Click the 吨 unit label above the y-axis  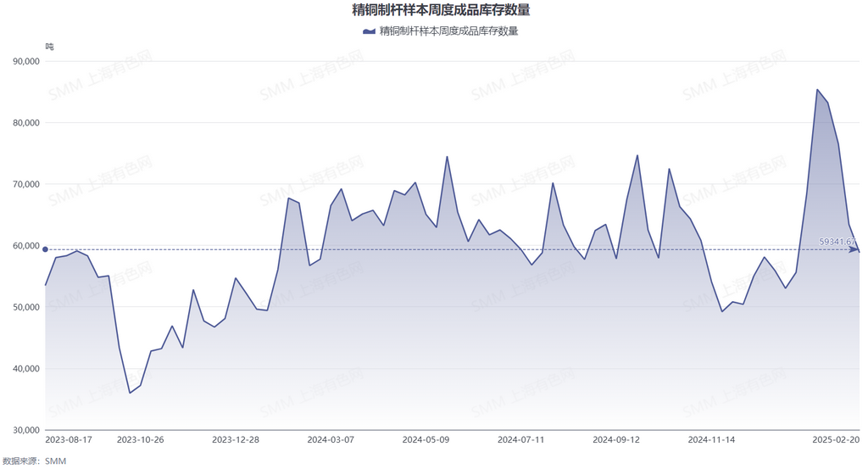49,47
